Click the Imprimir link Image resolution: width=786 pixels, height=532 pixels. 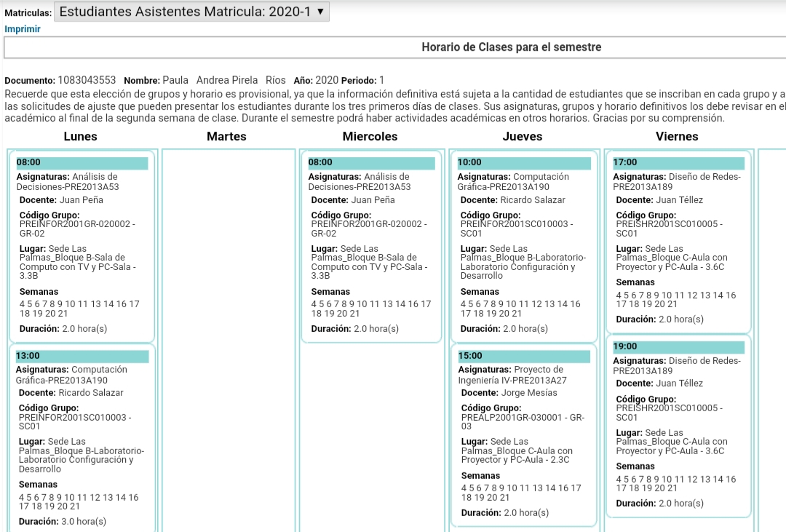(x=23, y=29)
